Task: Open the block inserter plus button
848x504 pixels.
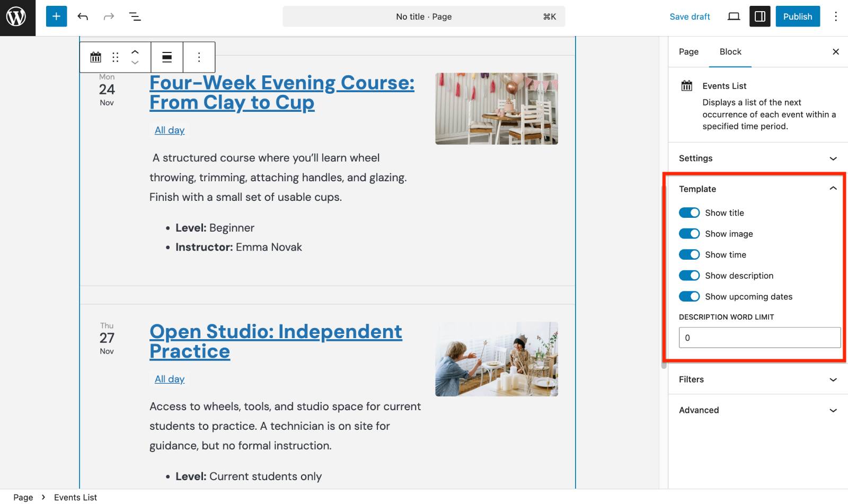Action: tap(56, 16)
